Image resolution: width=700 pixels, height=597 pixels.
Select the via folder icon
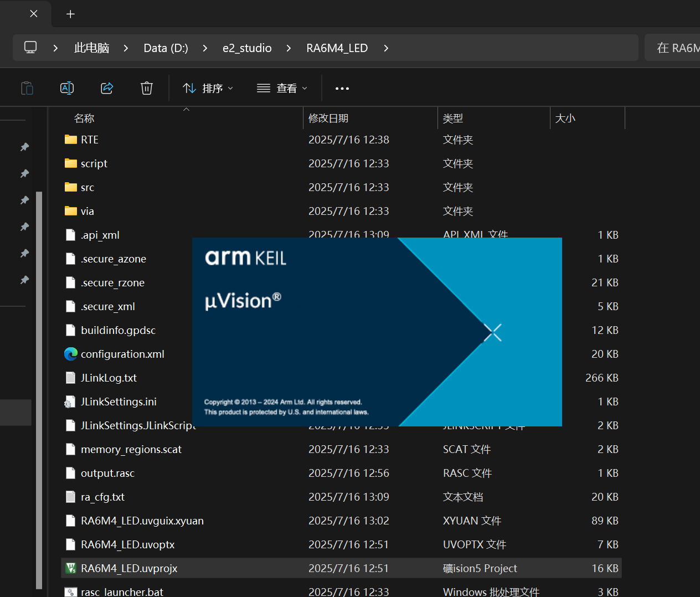coord(71,211)
